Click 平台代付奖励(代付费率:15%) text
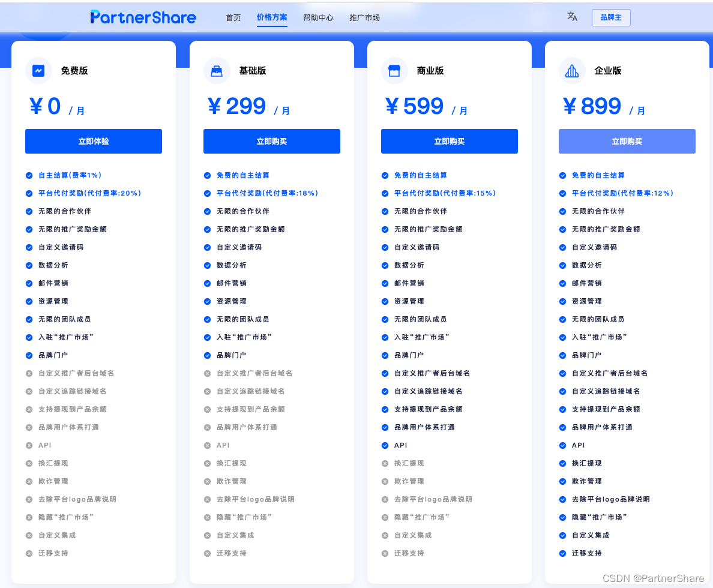Screen dimensions: 713x588 (x=445, y=193)
